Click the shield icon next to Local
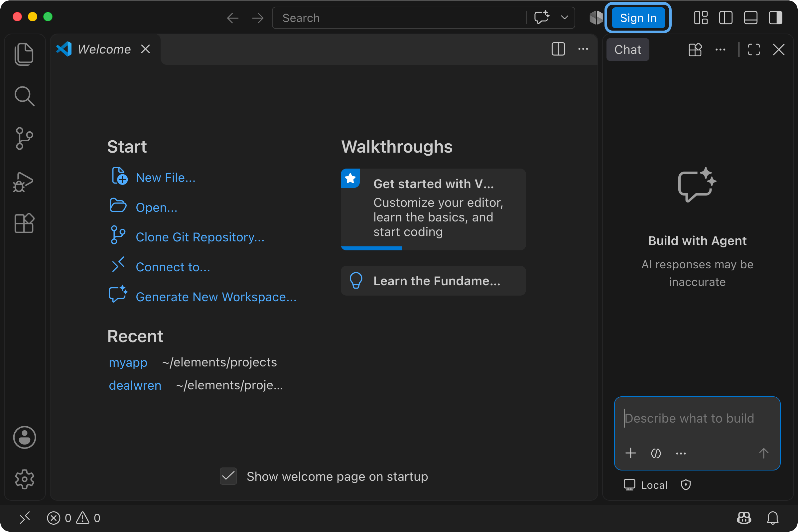The width and height of the screenshot is (798, 532). (x=686, y=485)
